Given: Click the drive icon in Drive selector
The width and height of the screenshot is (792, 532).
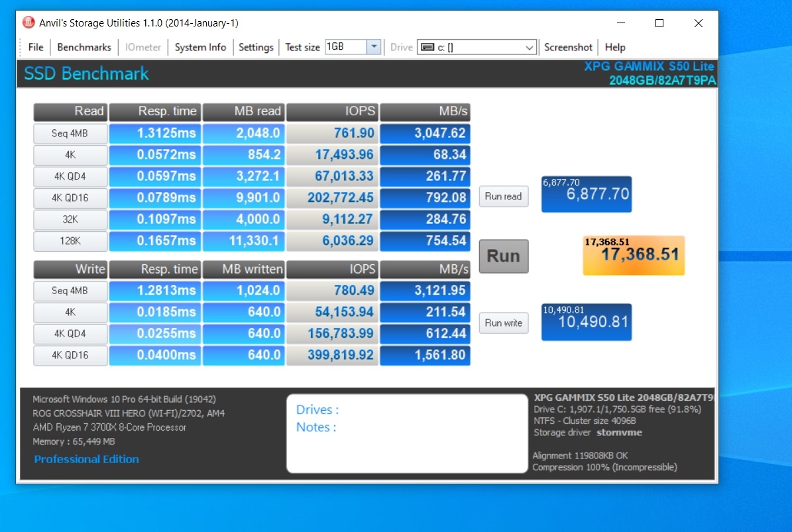Looking at the screenshot, I should point(427,48).
